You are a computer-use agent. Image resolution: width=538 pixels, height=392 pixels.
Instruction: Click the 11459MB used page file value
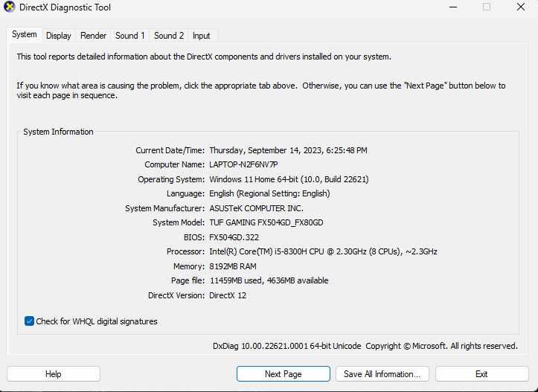click(x=269, y=280)
